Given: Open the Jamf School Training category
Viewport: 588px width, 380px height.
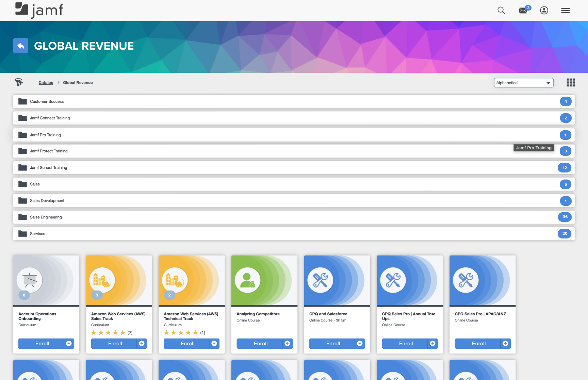Looking at the screenshot, I should 294,167.
